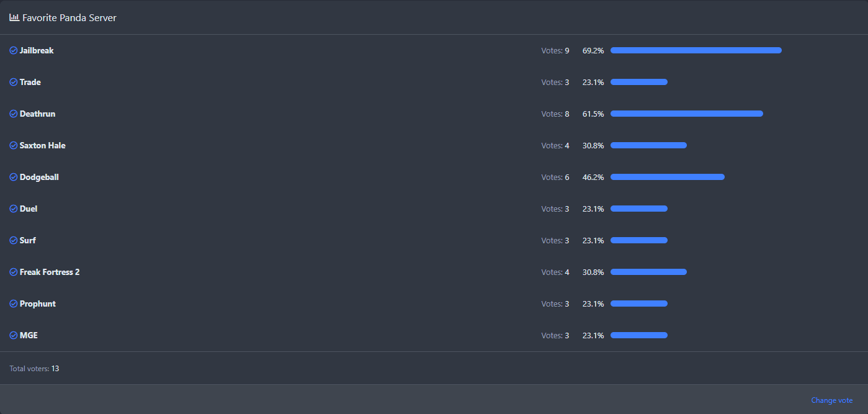Click the Deathrun 61.5% vote bar

tap(686, 114)
